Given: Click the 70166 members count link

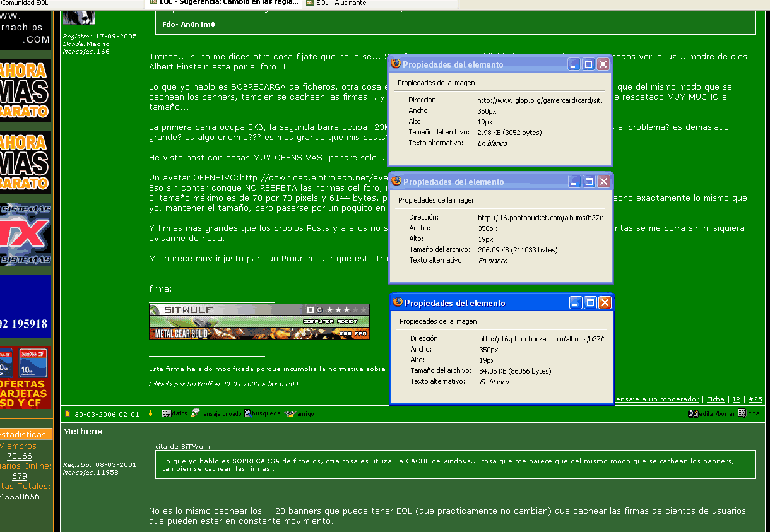Looking at the screenshot, I should coord(20,456).
